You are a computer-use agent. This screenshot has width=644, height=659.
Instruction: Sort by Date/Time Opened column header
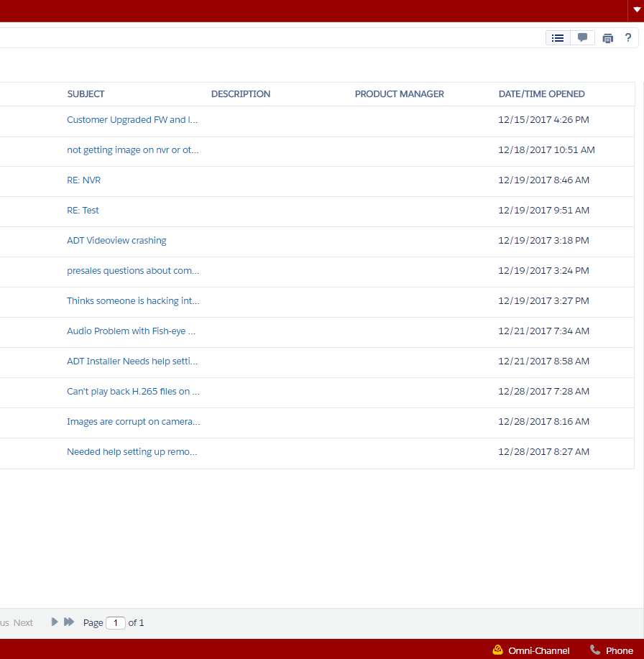click(x=541, y=93)
